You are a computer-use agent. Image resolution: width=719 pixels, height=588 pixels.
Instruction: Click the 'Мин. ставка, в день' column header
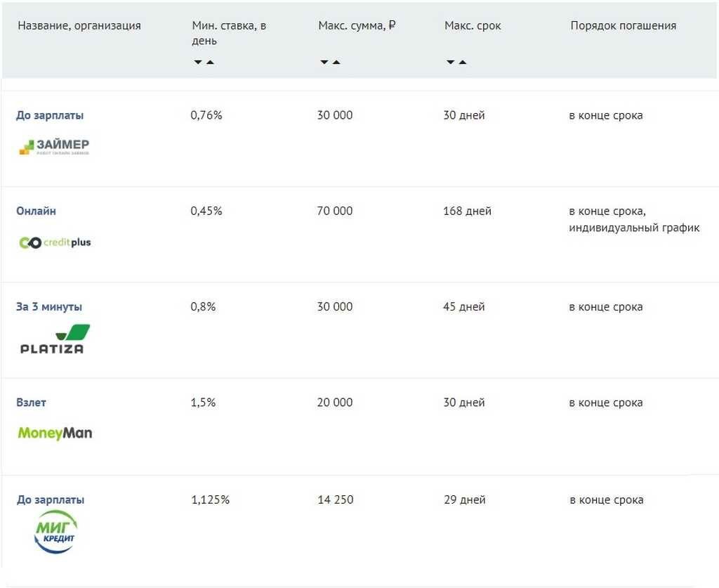tap(230, 33)
